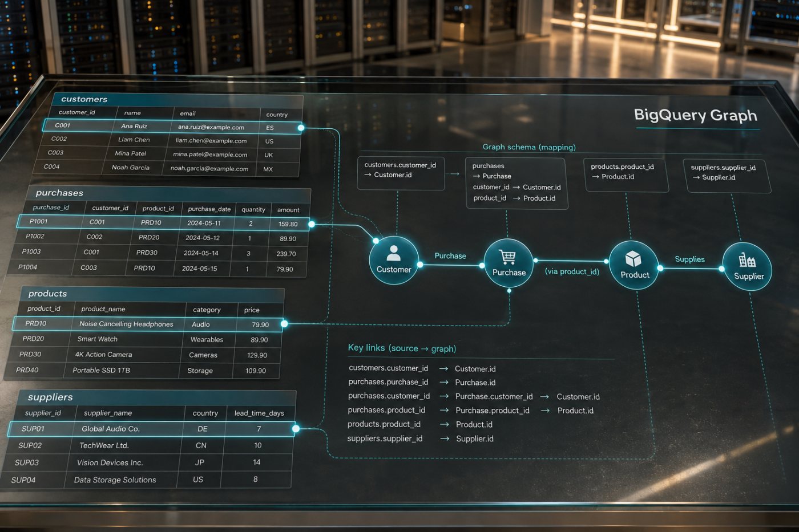Click the "suppliers.supplier_id" schema mapping box
The height and width of the screenshot is (532, 799).
click(727, 176)
